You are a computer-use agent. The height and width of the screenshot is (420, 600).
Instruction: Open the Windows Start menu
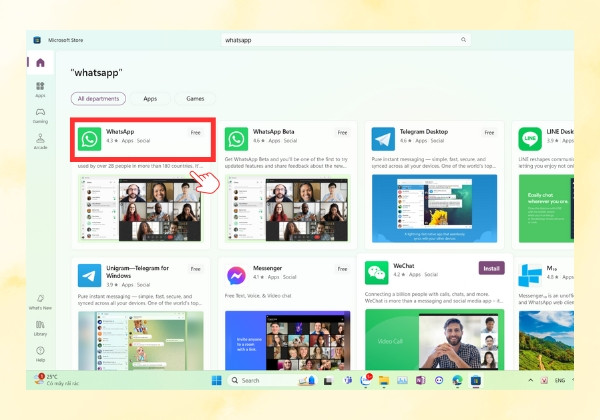point(217,380)
